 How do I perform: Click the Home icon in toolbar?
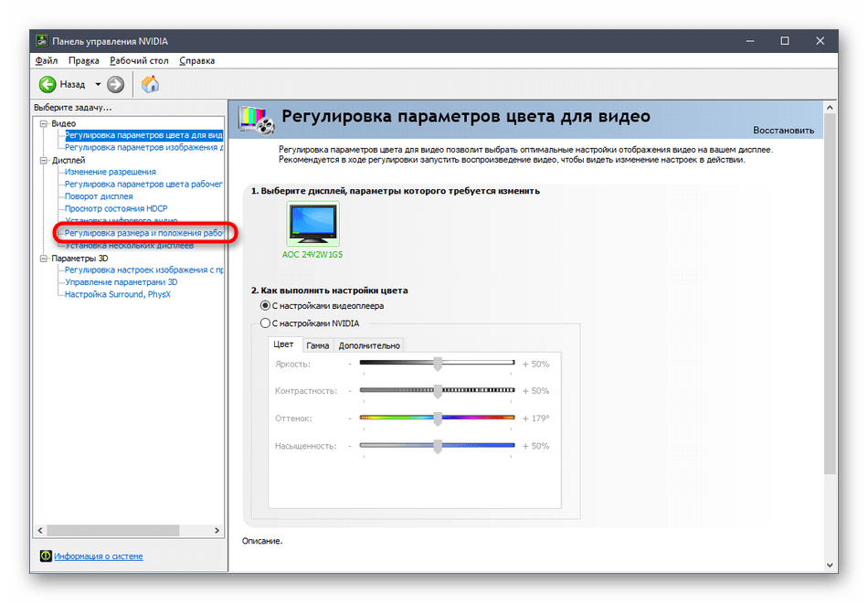(150, 84)
